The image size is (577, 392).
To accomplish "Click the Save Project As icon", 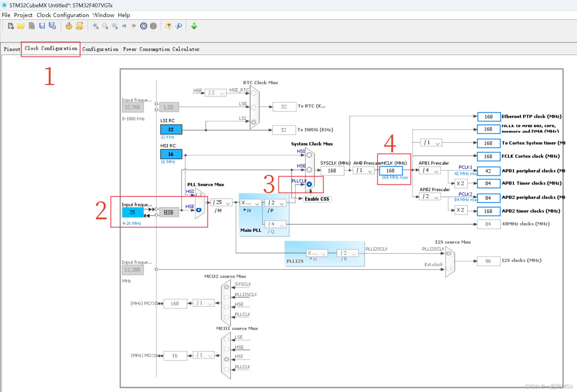I will point(52,26).
